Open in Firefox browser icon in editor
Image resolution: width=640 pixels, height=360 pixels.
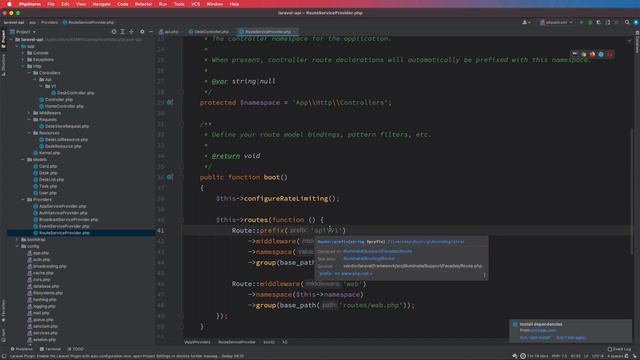[x=592, y=54]
